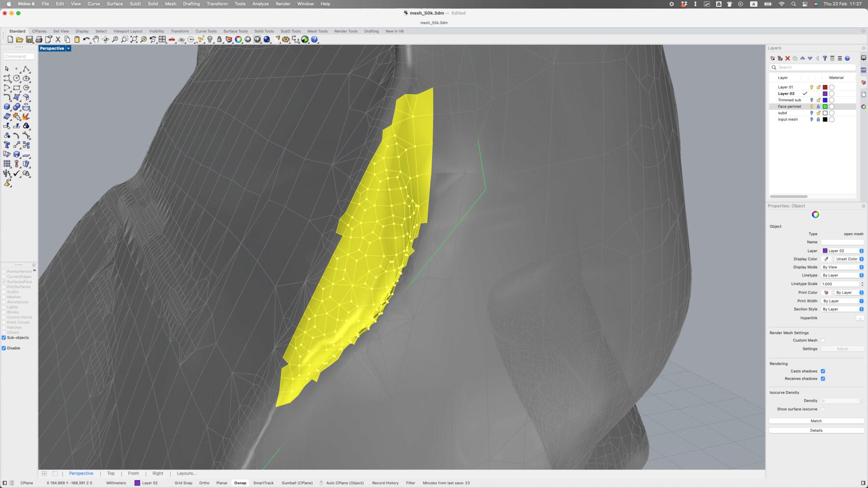Select the Explode tool icon
Screen dimensions: 868x488
point(26,116)
